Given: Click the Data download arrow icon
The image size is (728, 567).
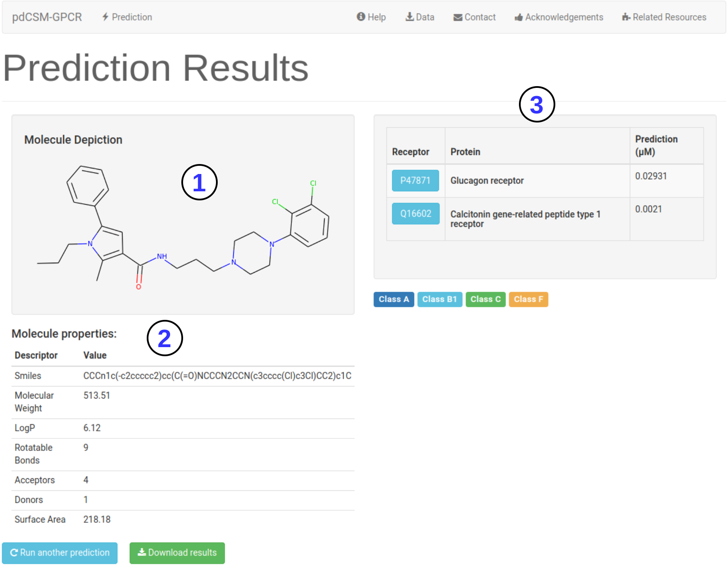Looking at the screenshot, I should (409, 17).
